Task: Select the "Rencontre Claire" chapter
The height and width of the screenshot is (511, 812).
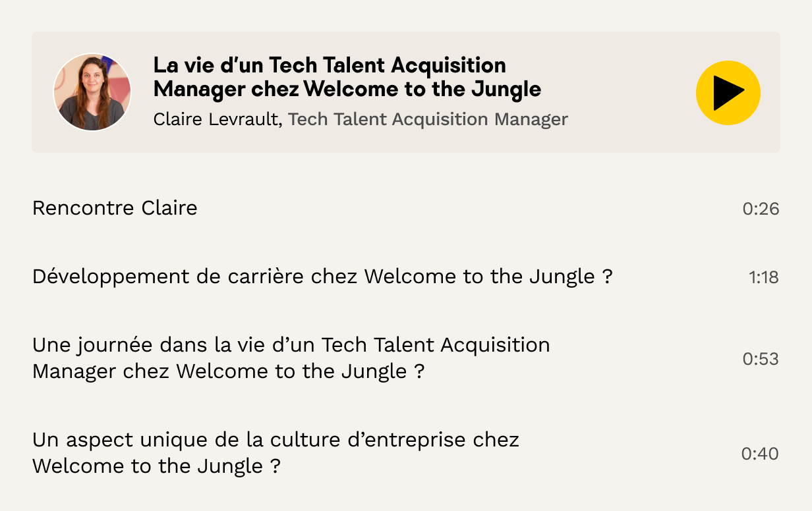Action: [x=115, y=208]
